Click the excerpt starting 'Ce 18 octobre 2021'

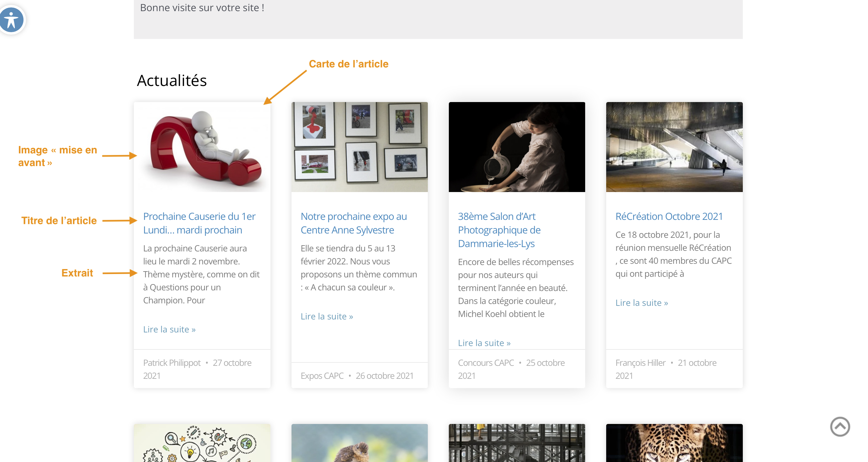[673, 254]
